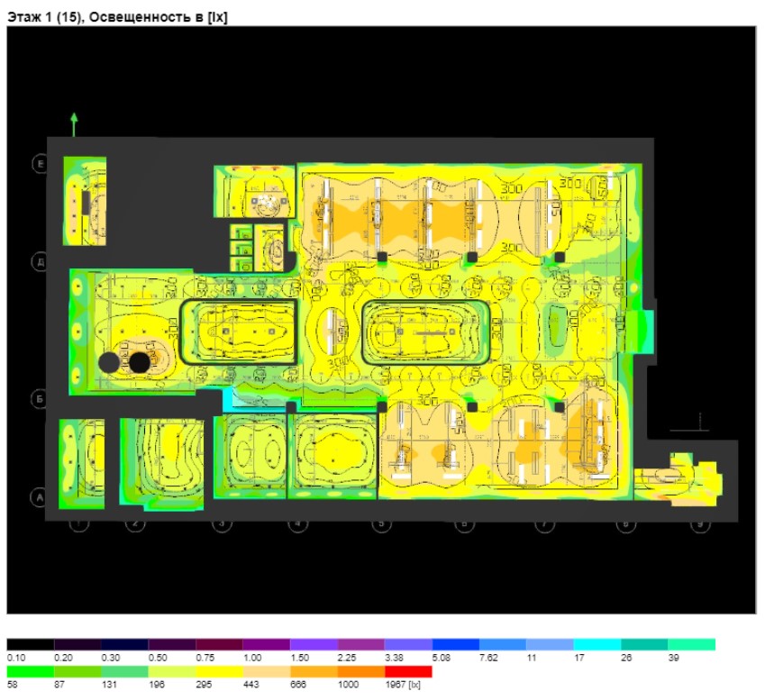
Task: Pick the red 1967 lx legend swatch
Action: click(x=407, y=671)
